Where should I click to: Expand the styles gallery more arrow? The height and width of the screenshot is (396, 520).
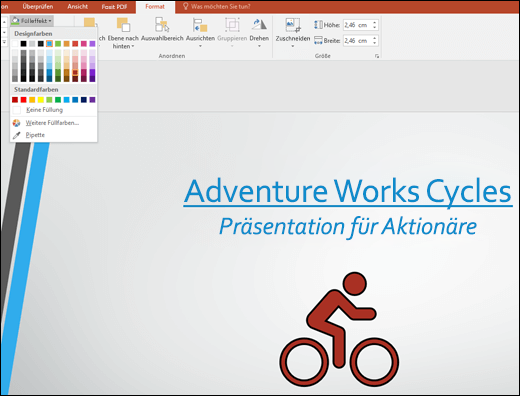point(4,42)
